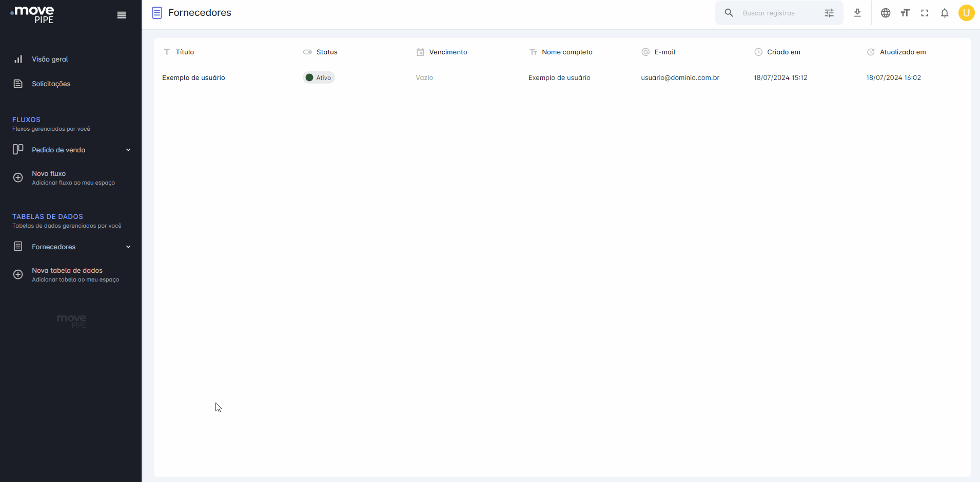
Task: Click the Vazio due date cell
Action: click(424, 77)
